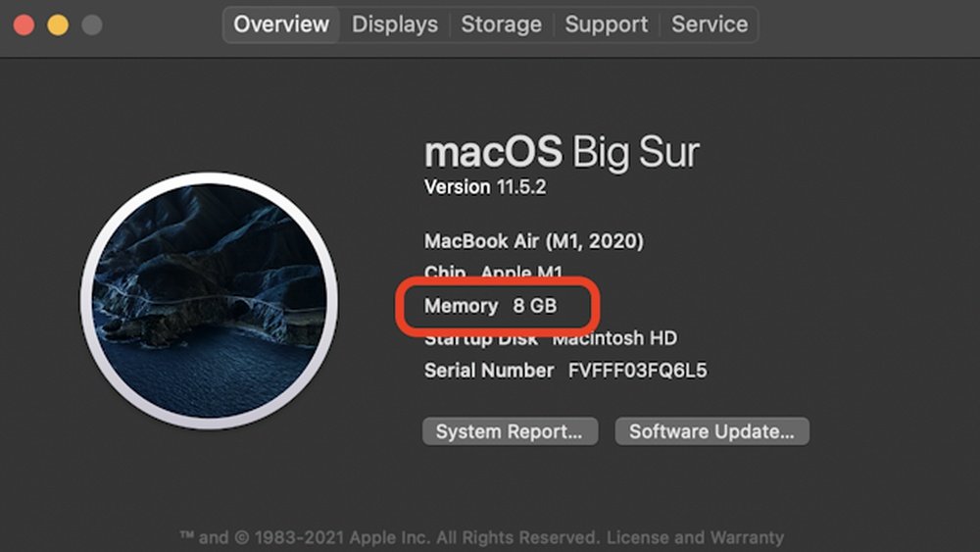Click the Version 11.5.2 text
Viewport: 980px width, 552px height.
(486, 187)
